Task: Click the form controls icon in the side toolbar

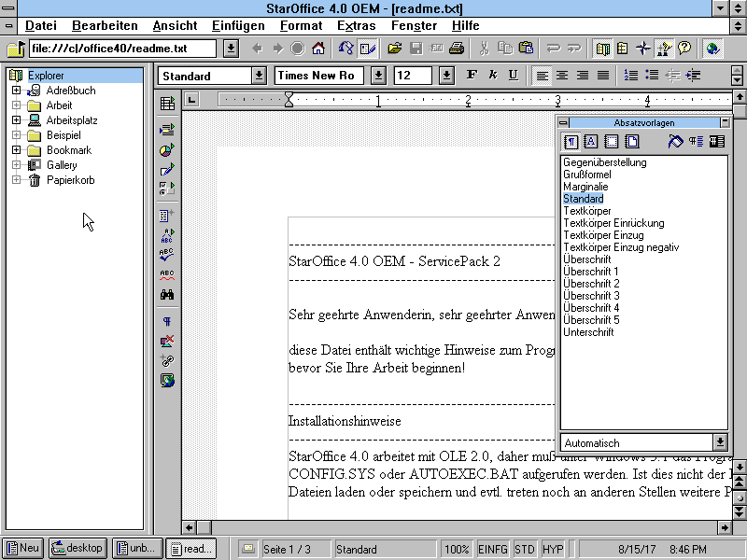Action: coord(167,189)
